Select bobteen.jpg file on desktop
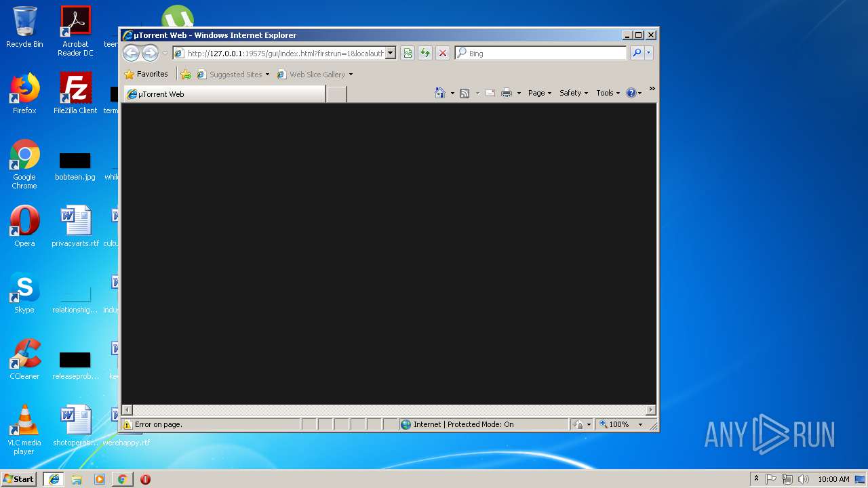 click(x=75, y=166)
